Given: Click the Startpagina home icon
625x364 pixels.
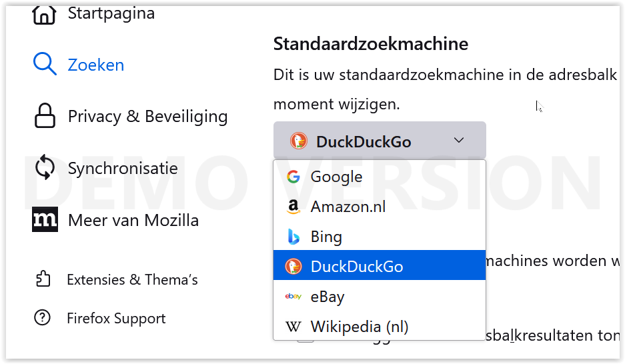Looking at the screenshot, I should [x=44, y=15].
